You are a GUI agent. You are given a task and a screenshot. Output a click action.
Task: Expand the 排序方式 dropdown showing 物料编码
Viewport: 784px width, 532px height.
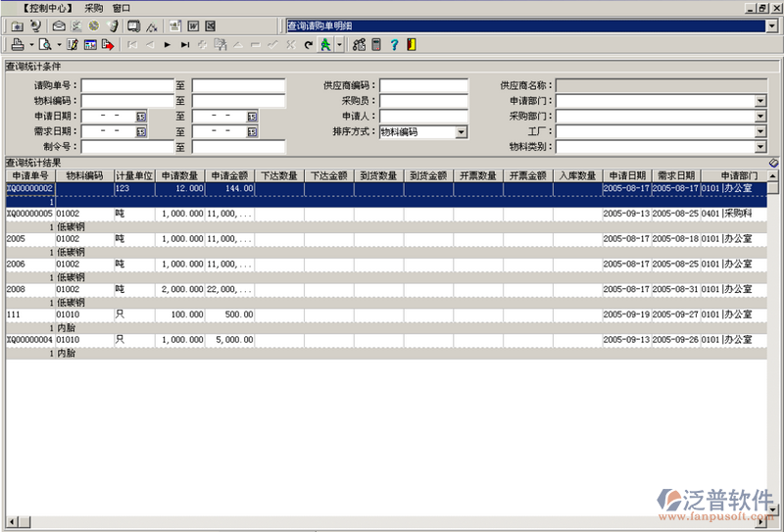[x=462, y=131]
